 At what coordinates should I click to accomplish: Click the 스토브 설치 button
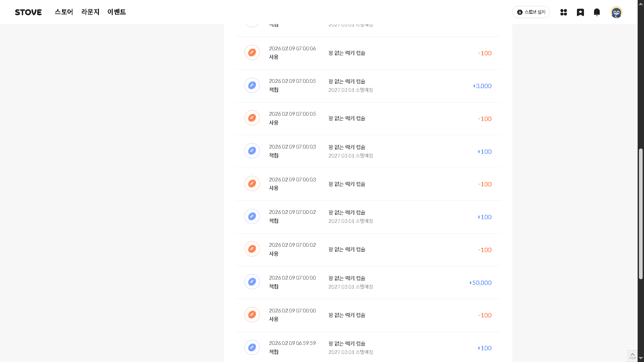point(531,12)
